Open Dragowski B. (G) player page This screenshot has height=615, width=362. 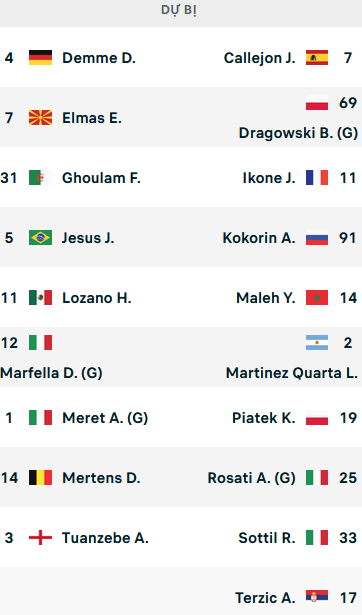coord(298,133)
